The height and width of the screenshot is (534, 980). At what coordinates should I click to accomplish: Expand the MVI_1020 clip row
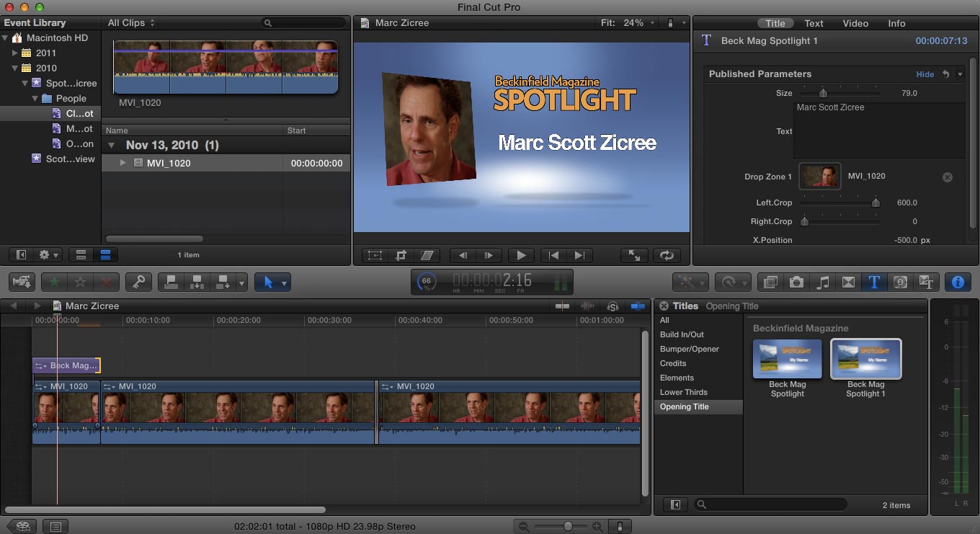[123, 164]
